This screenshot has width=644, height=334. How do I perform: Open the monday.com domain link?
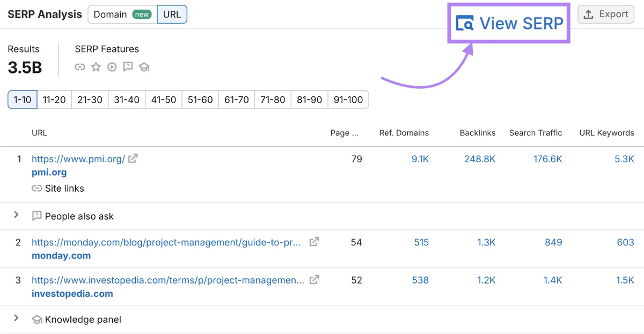pyautogui.click(x=61, y=256)
